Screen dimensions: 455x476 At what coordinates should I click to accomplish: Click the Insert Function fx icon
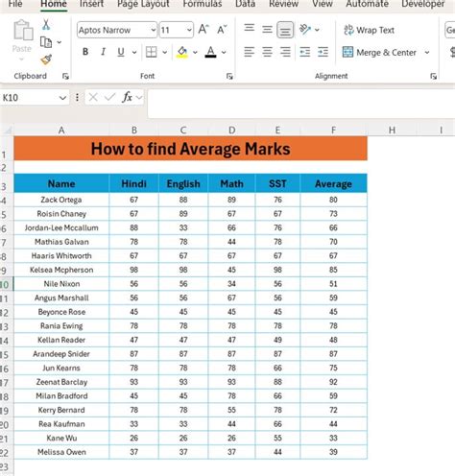coord(127,97)
